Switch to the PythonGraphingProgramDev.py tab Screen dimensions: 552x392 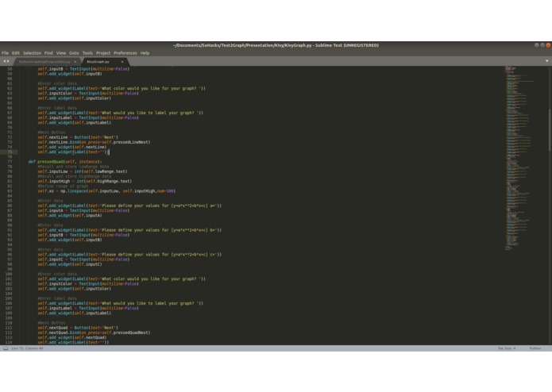[44, 62]
